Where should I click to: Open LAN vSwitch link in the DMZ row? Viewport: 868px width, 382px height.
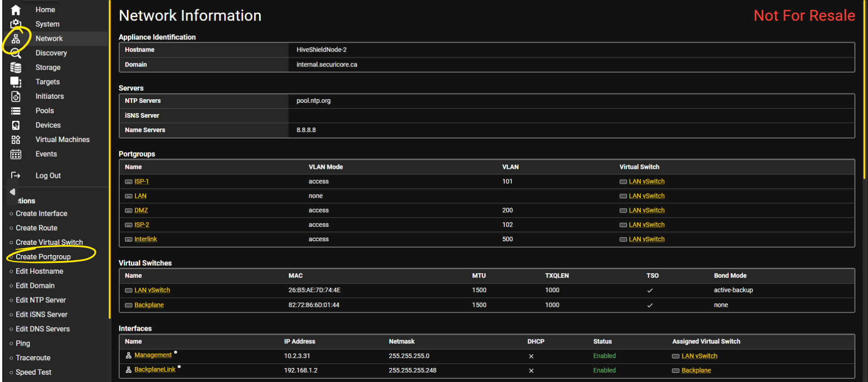pos(647,210)
